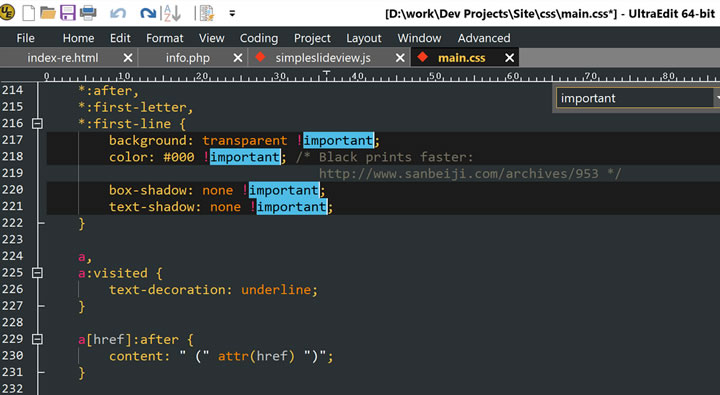The image size is (720, 395).
Task: Collapse the a:visited block fold at line 225
Action: (x=38, y=273)
